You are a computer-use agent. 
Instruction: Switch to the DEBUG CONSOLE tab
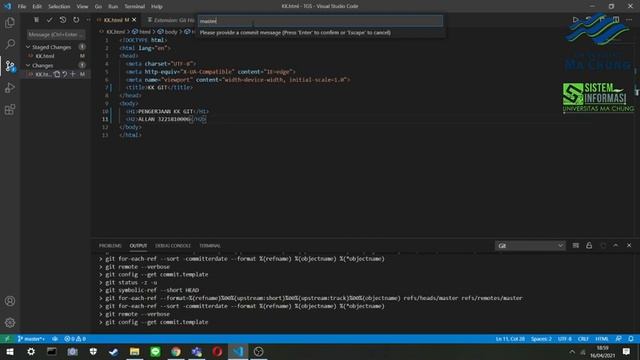[x=173, y=246]
